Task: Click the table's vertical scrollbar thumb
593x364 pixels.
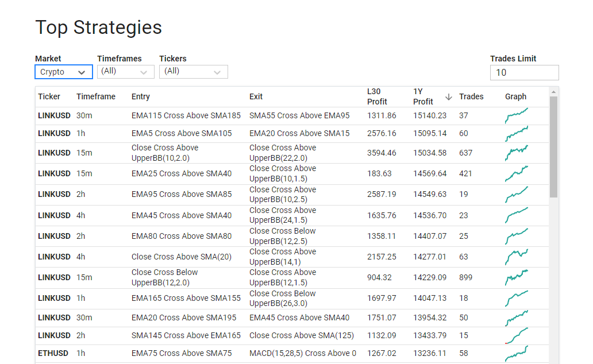Action: coord(553,146)
